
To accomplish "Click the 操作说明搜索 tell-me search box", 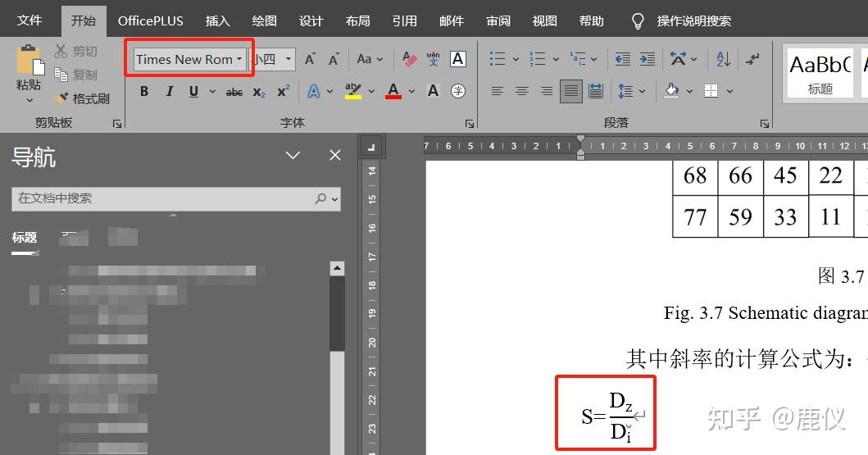I will point(681,21).
